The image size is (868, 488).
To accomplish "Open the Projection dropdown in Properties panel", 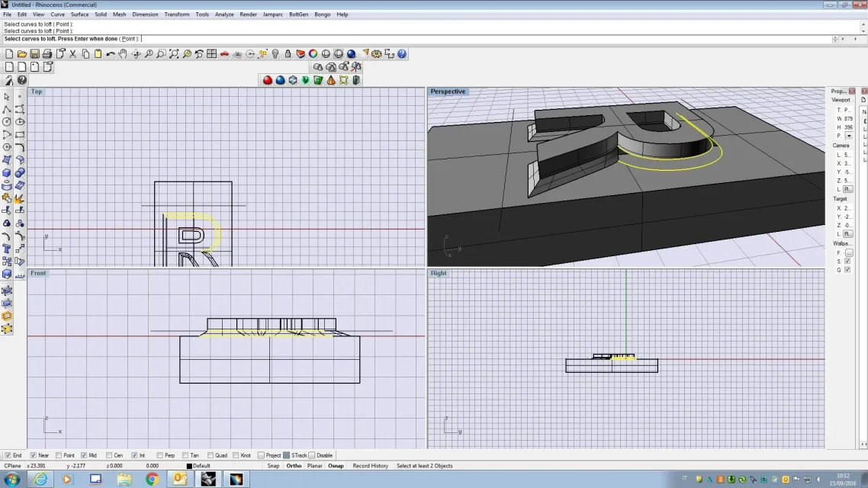I will tap(849, 136).
